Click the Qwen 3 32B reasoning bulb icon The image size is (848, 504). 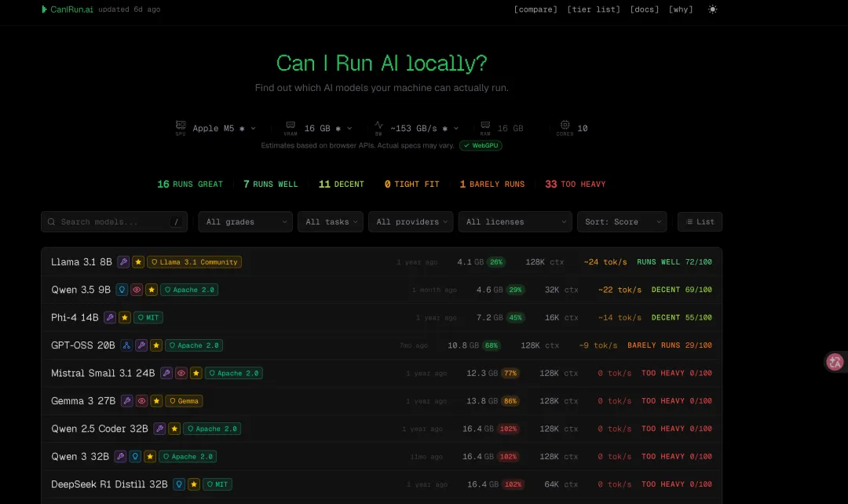point(135,456)
